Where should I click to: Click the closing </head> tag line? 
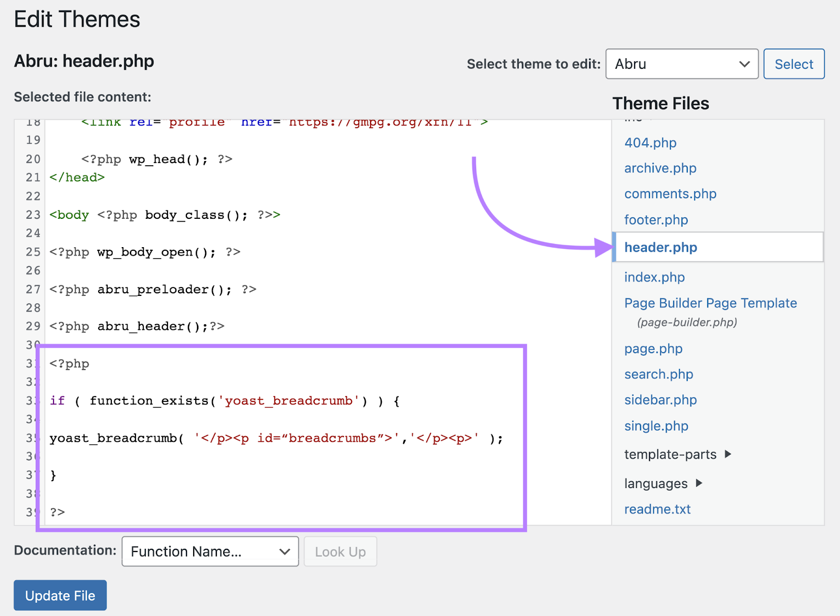tap(77, 177)
